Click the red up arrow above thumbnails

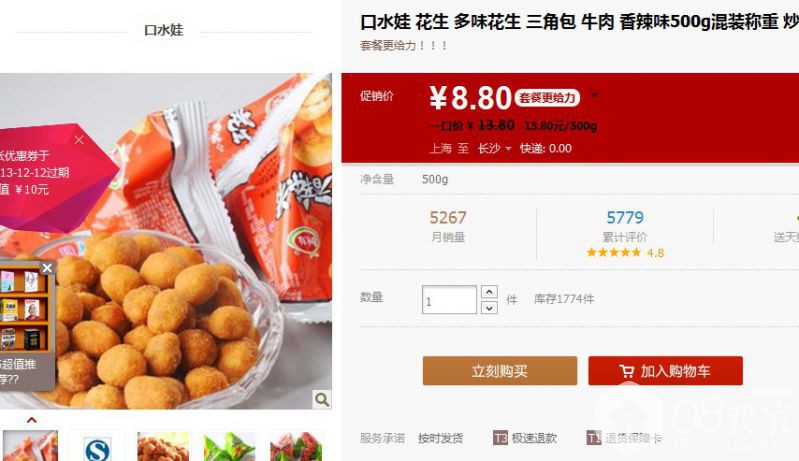point(32,420)
